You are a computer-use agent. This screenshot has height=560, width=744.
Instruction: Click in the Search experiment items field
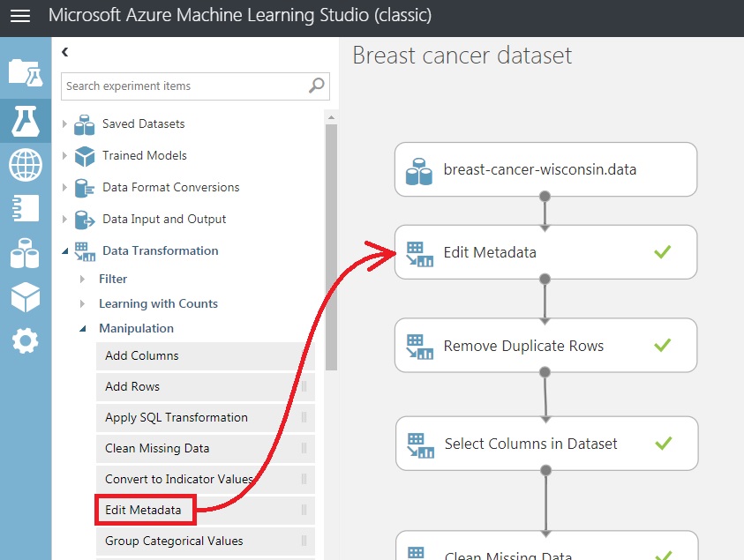pyautogui.click(x=196, y=86)
